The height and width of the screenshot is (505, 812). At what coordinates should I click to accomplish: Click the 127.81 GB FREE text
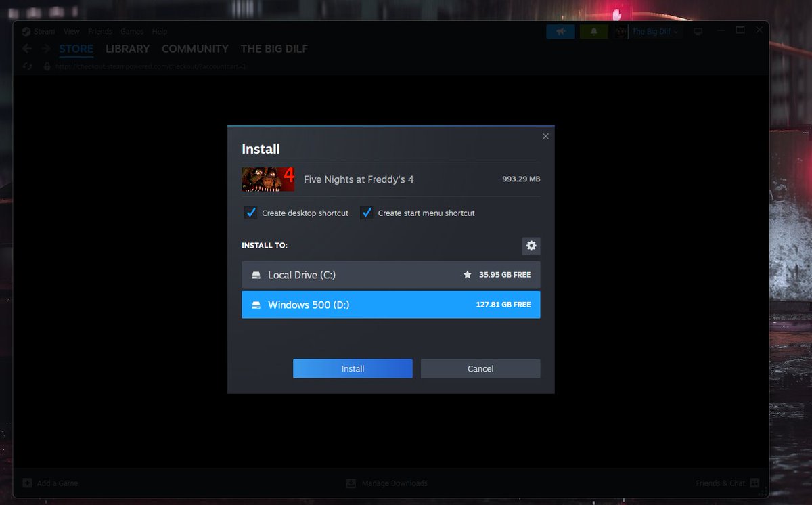(x=503, y=305)
